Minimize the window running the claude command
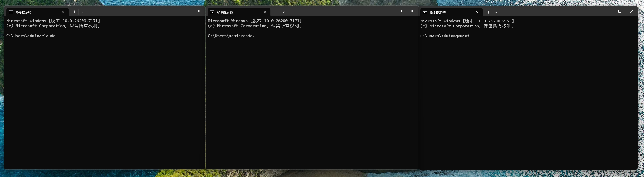 (175, 11)
